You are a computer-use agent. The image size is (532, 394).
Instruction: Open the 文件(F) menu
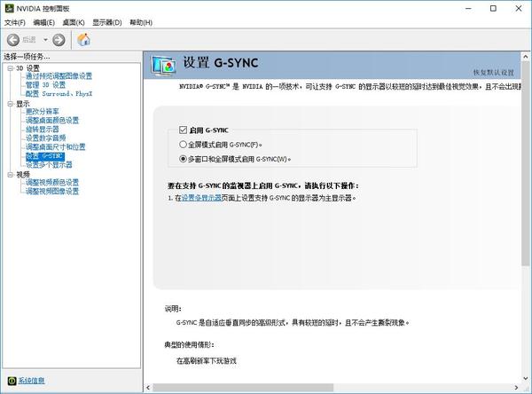[x=14, y=22]
